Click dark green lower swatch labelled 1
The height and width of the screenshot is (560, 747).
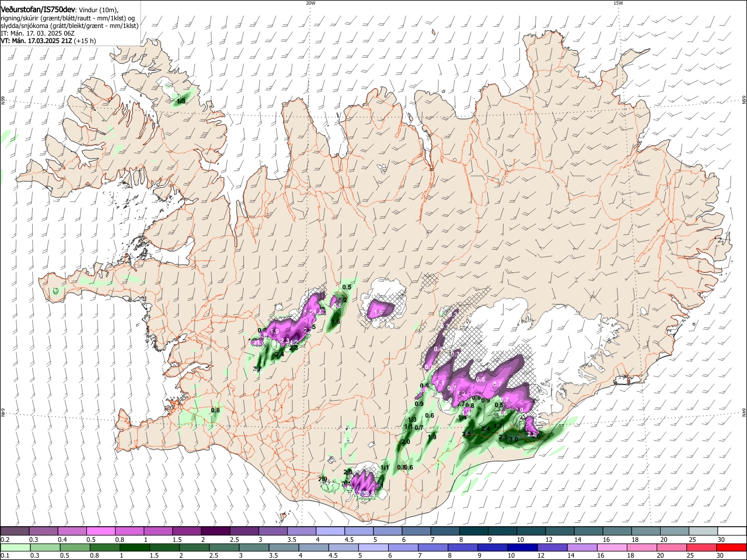click(x=134, y=547)
